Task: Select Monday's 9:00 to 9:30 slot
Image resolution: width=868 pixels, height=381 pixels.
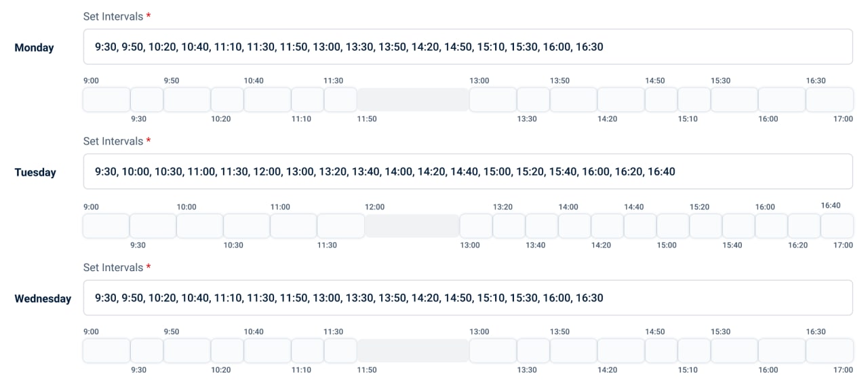Action: coord(106,100)
